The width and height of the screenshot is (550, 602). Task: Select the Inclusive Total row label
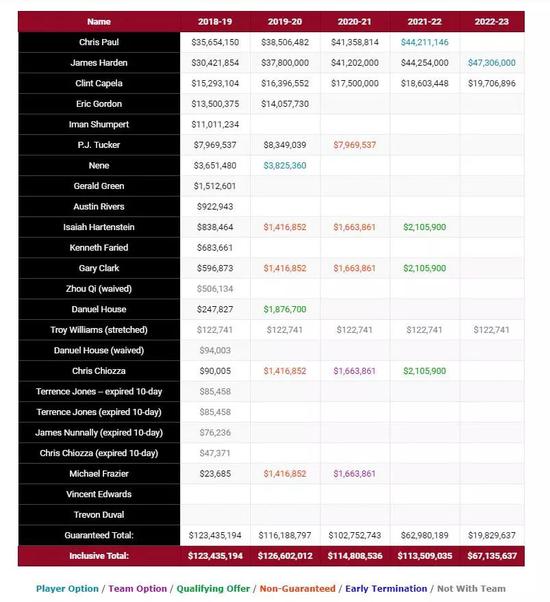(x=99, y=556)
